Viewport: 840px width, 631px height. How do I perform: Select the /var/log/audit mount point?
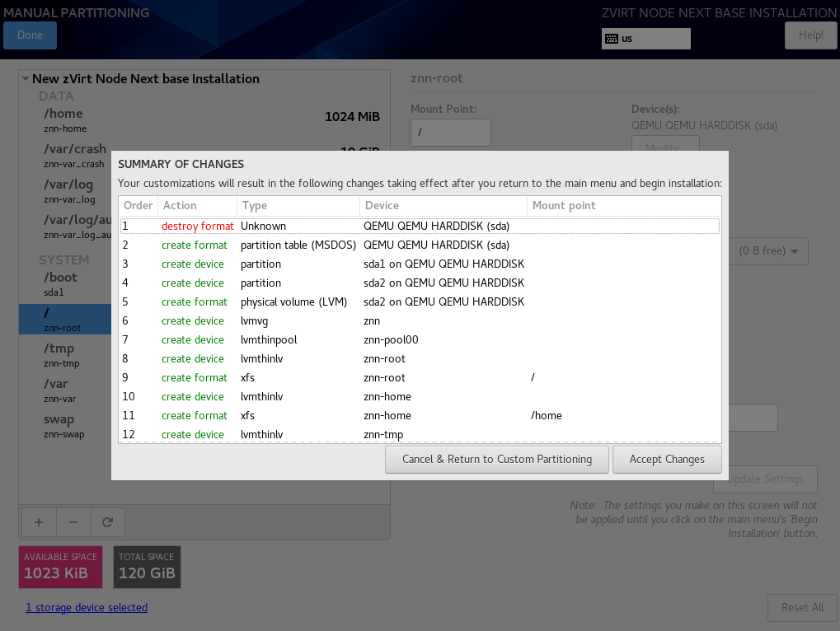tap(65, 227)
